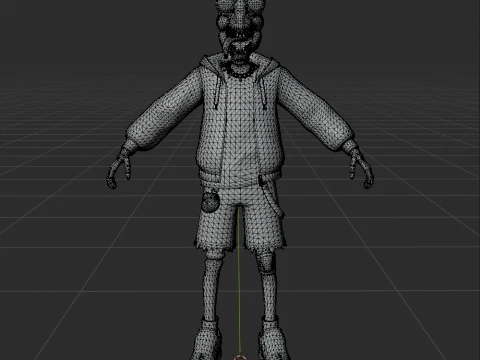Select the shoe on the view's right
Viewport: 480px width, 360px height.
(274, 340)
